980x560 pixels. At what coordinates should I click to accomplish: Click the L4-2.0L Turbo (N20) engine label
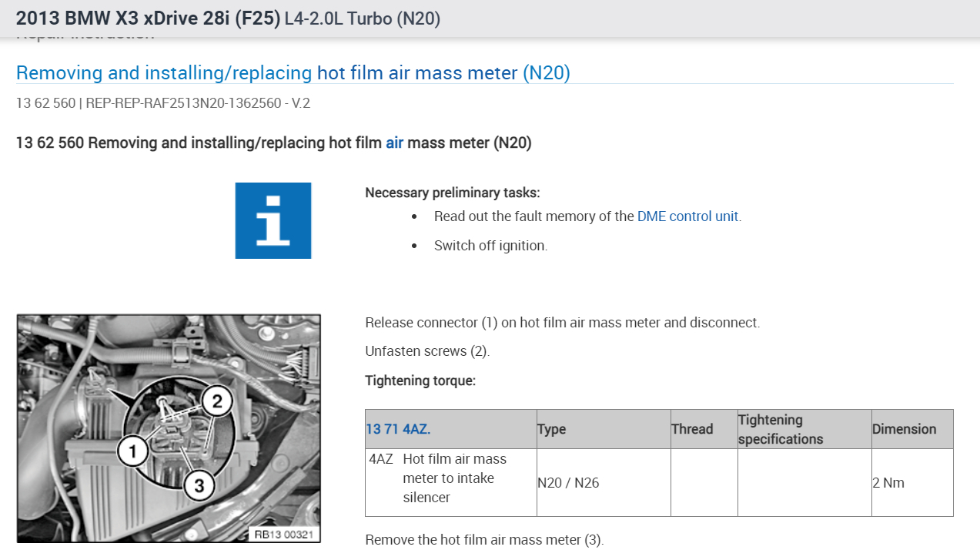[362, 18]
